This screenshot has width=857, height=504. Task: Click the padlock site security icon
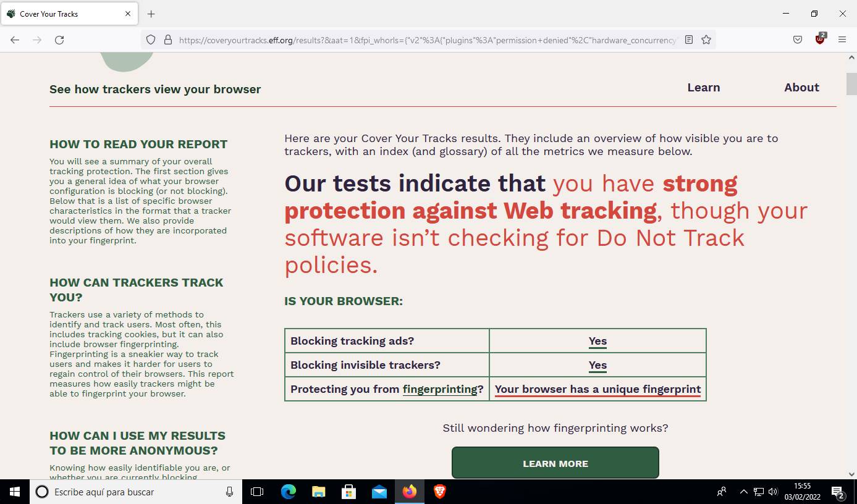tap(167, 40)
